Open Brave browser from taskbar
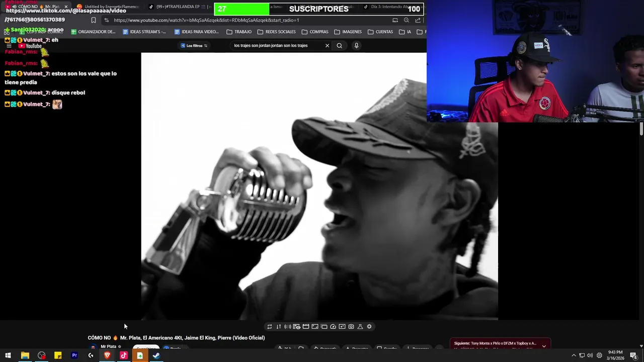The image size is (644, 362). 107,355
